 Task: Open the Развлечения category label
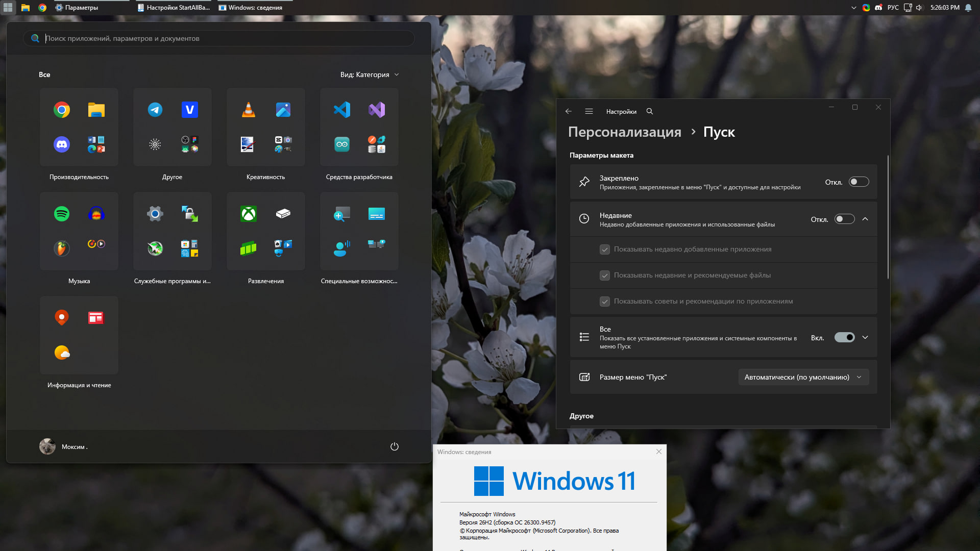click(x=266, y=281)
